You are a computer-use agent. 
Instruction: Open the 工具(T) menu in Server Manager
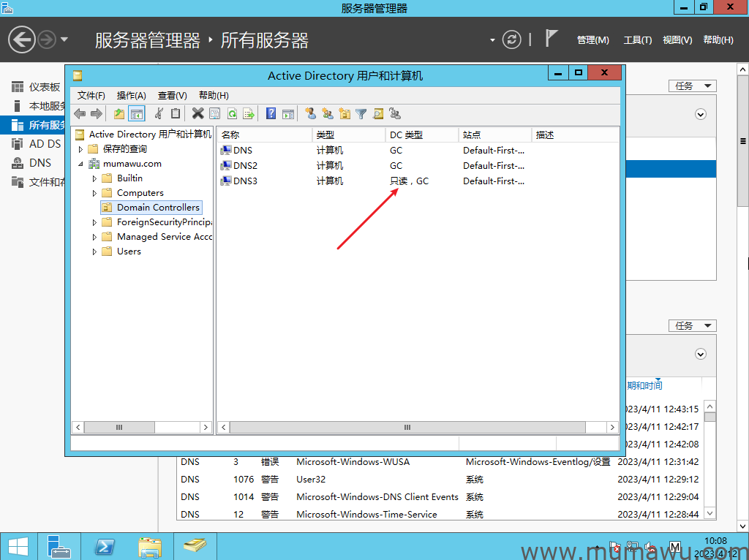[x=637, y=40]
